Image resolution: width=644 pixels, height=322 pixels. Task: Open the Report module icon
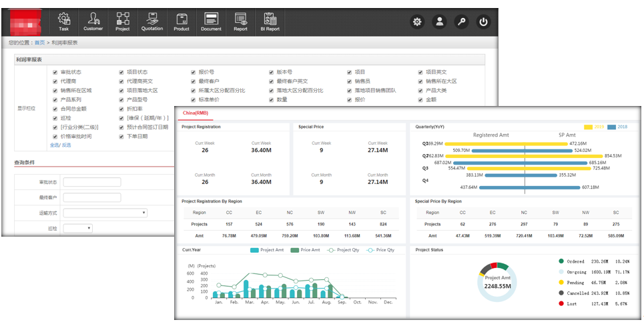pos(241,22)
